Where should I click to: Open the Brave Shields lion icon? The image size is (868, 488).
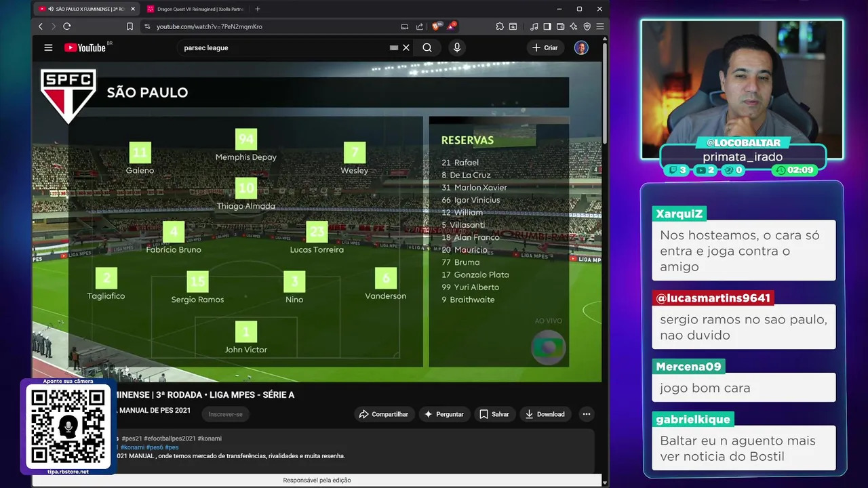(x=437, y=26)
